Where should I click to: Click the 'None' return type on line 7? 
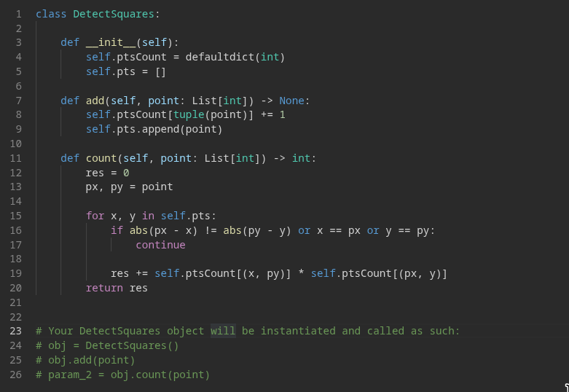click(x=291, y=101)
